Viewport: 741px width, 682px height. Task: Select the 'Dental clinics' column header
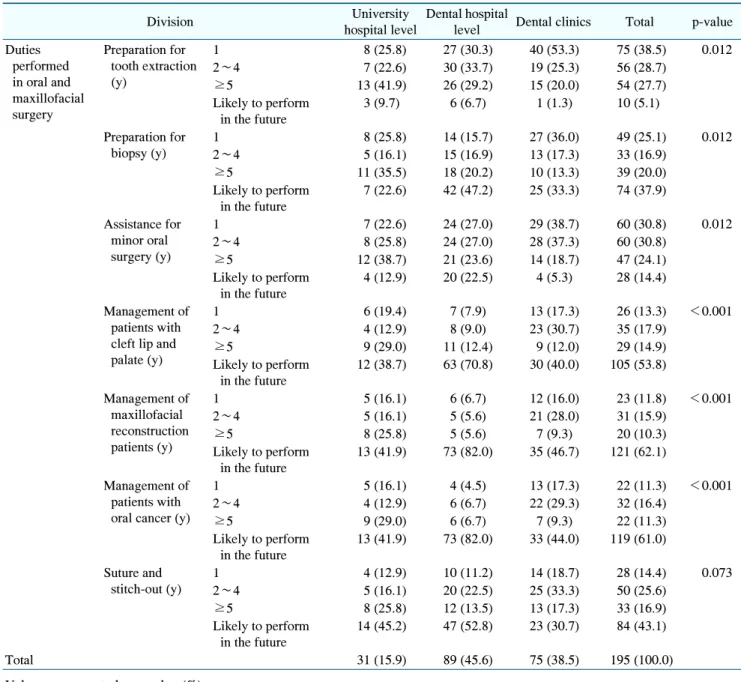click(x=553, y=22)
